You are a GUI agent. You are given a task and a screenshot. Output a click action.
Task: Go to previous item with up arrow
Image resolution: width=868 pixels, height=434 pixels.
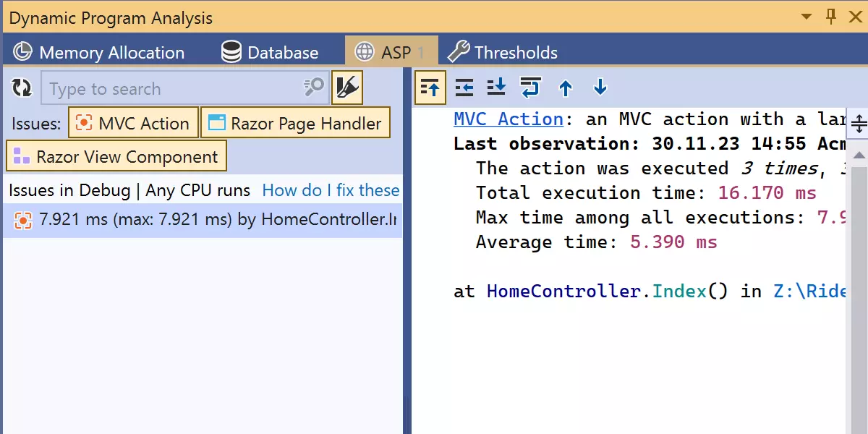(x=566, y=88)
